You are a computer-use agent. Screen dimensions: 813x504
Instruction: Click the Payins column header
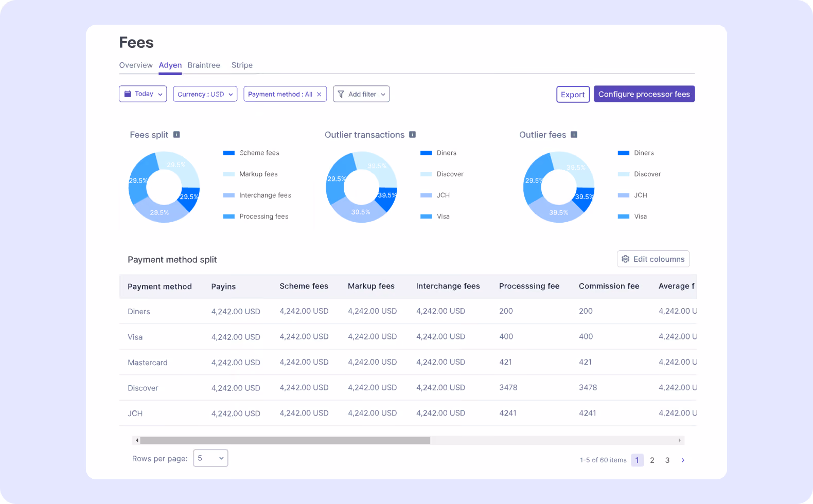click(x=223, y=286)
